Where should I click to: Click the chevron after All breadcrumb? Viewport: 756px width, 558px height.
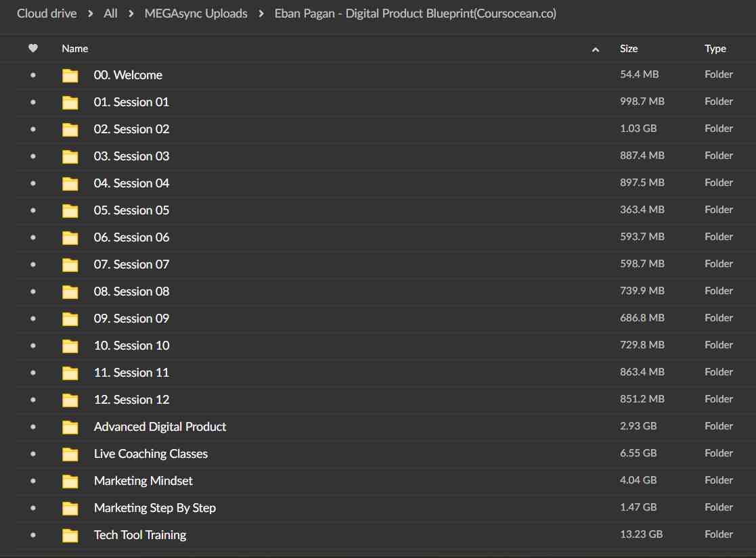(x=131, y=14)
